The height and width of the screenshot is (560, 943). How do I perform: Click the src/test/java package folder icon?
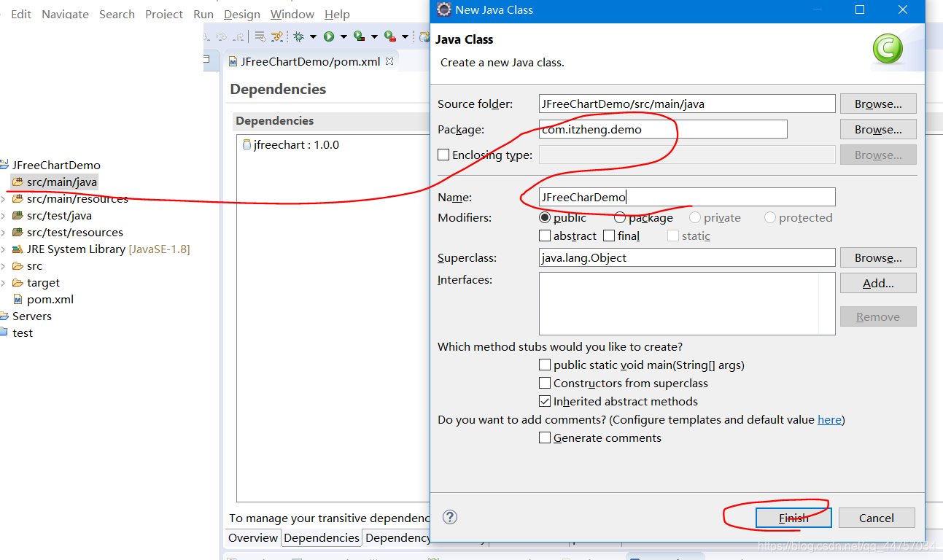(18, 215)
